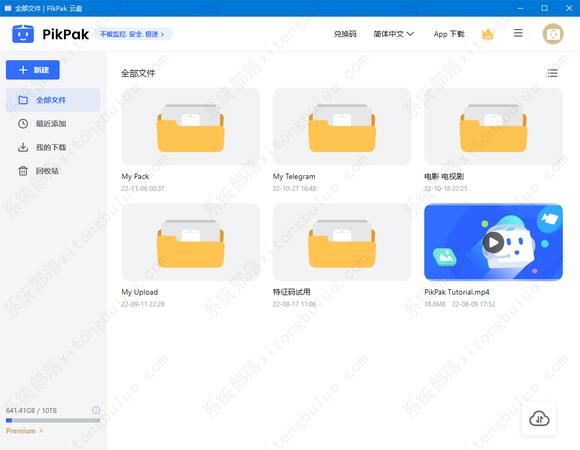This screenshot has width=580, height=450.
Task: Click the My Upload folder name
Action: click(x=140, y=292)
